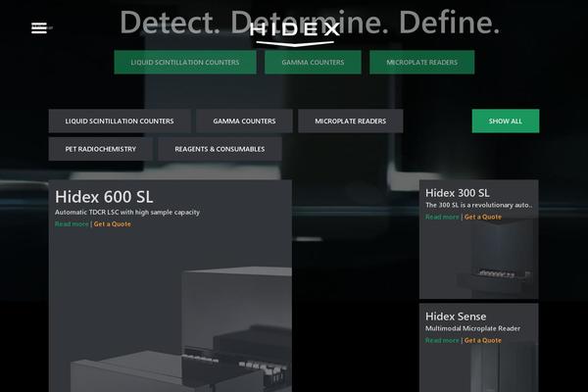Get a Quote for Hidex Sense
Screen dimensions: 588x392
[x=483, y=340]
